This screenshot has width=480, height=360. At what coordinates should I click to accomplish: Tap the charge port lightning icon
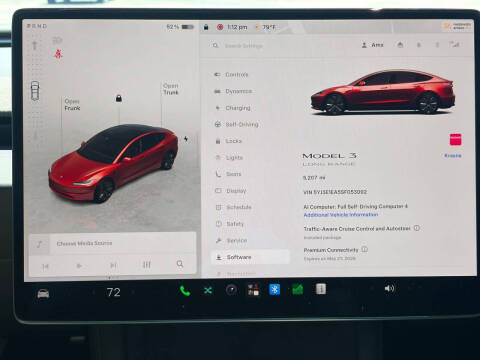click(186, 139)
